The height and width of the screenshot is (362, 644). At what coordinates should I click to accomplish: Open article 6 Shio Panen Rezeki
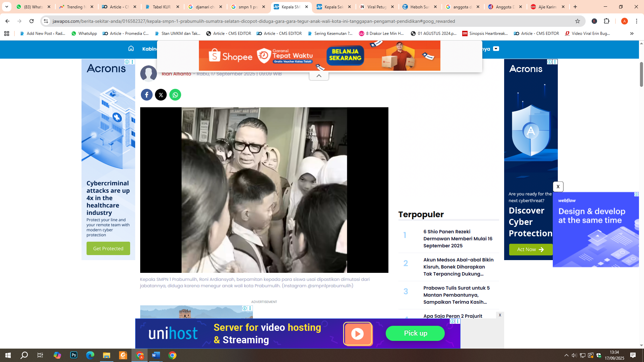point(458,239)
